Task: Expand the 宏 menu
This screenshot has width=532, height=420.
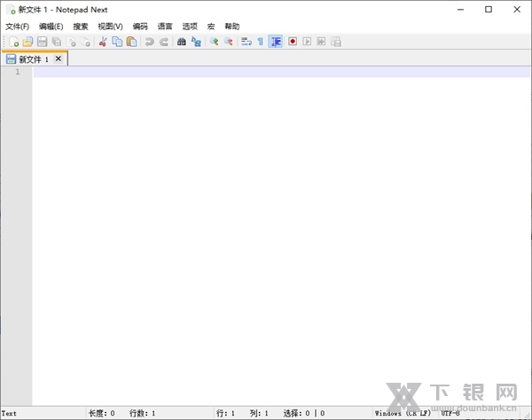Action: pyautogui.click(x=211, y=27)
